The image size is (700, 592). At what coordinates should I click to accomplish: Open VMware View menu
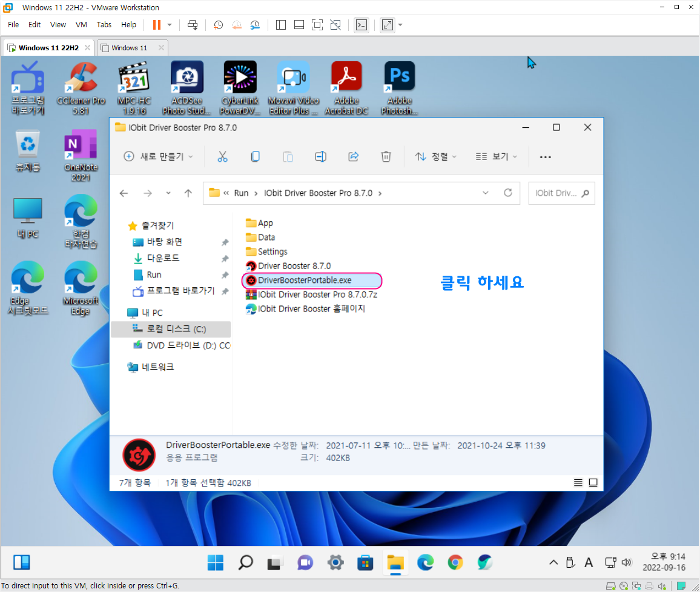click(58, 25)
